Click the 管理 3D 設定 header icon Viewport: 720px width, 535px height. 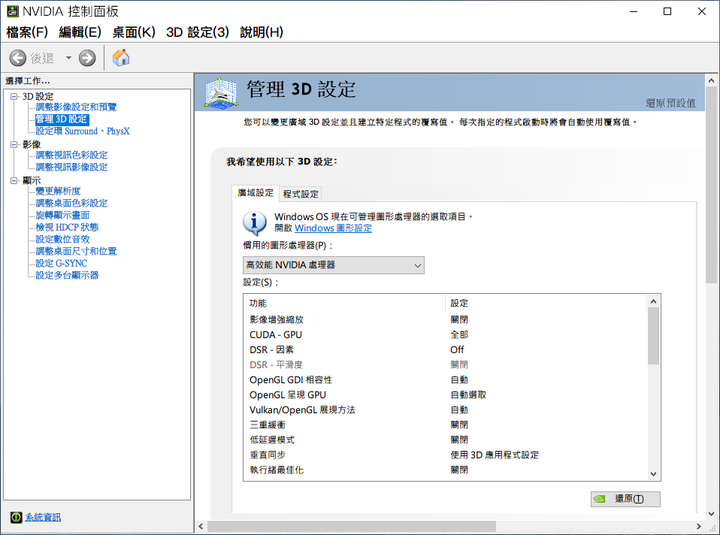221,93
